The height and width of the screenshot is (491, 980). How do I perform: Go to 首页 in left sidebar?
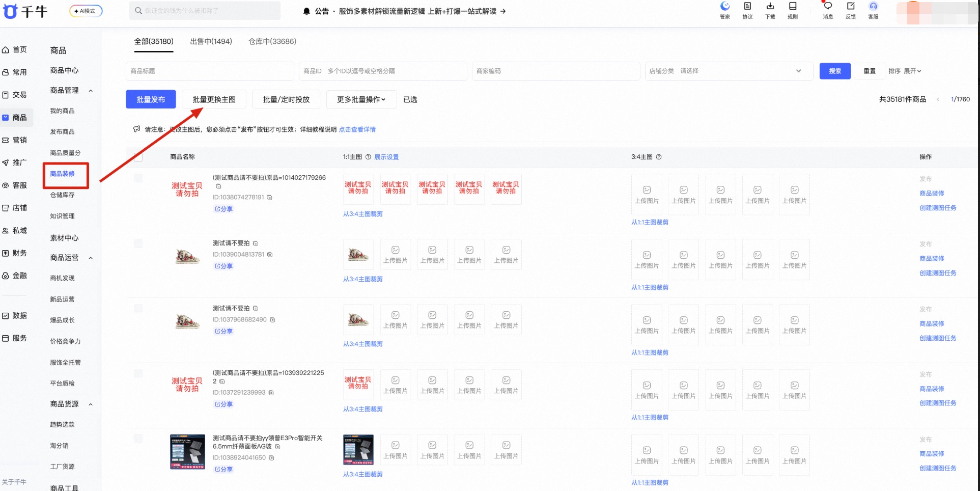[15, 49]
